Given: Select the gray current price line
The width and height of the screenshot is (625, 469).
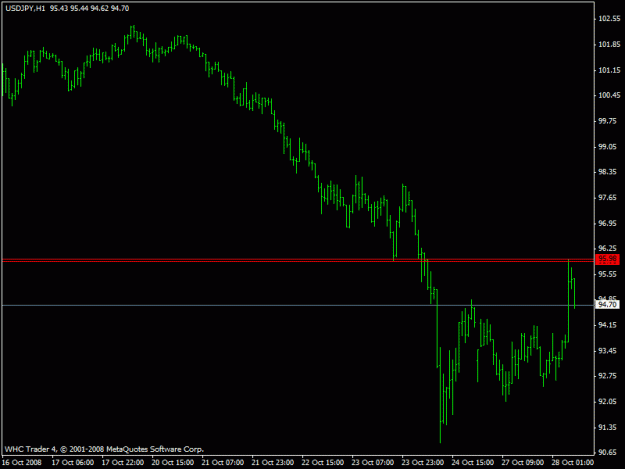Looking at the screenshot, I should point(298,306).
